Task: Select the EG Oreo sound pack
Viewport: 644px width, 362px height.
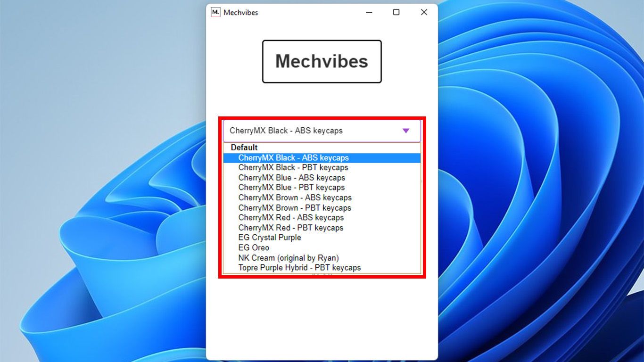Action: click(x=322, y=247)
